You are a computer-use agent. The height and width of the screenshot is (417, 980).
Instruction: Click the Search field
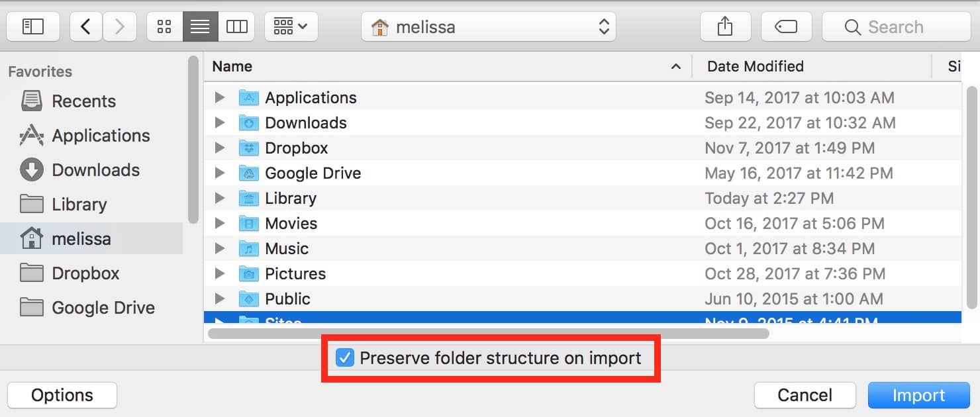click(895, 26)
